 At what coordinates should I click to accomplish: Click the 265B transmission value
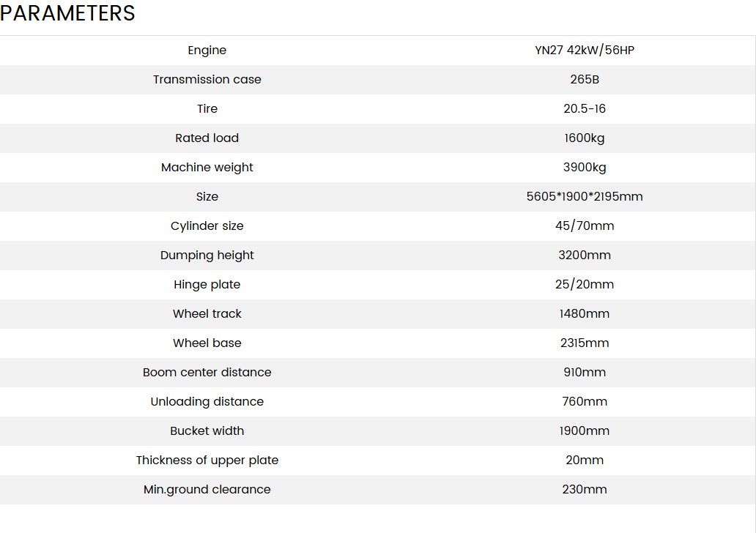click(x=585, y=80)
